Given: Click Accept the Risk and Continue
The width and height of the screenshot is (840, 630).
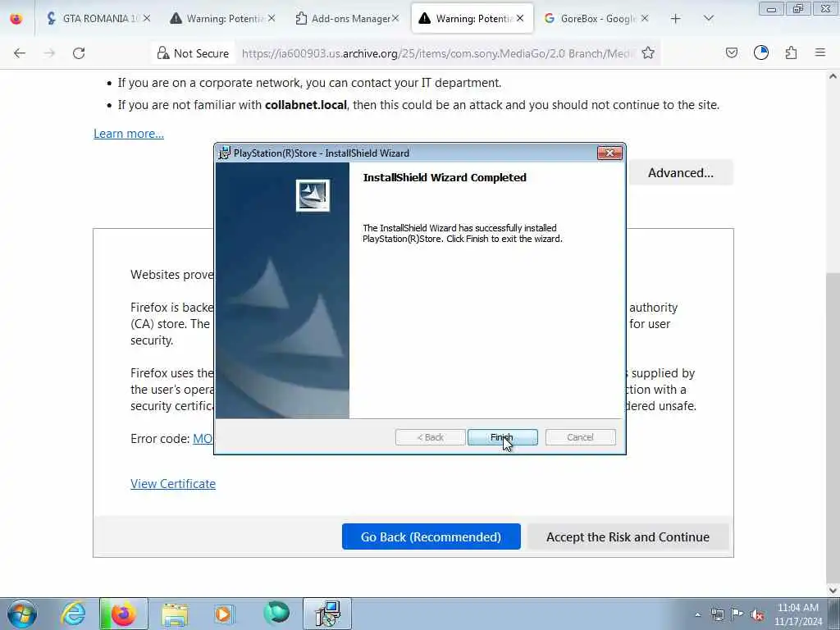Looking at the screenshot, I should (x=628, y=536).
